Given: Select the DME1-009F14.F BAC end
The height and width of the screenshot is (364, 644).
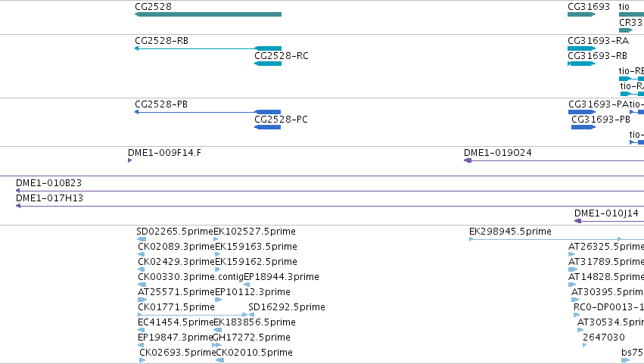Looking at the screenshot, I should tap(130, 160).
